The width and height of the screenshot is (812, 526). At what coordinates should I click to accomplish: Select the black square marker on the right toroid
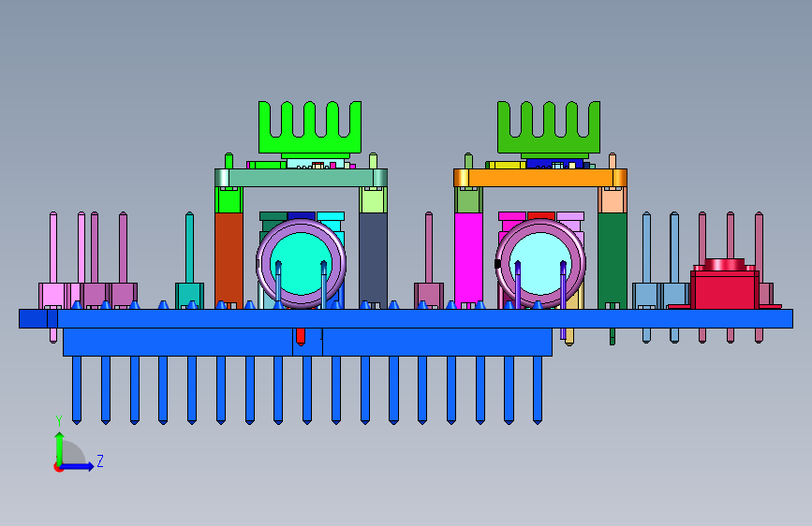point(497,264)
